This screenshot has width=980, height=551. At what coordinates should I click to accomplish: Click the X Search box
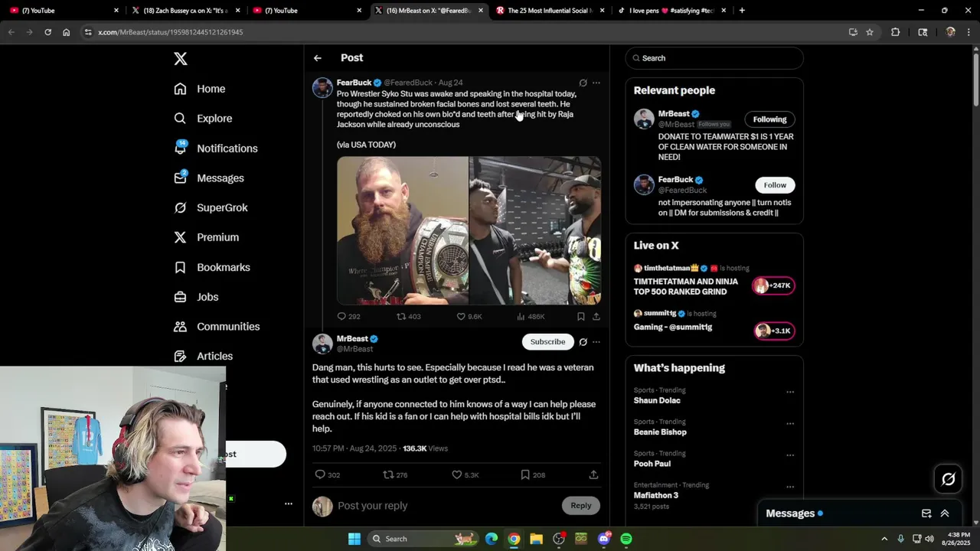(714, 58)
